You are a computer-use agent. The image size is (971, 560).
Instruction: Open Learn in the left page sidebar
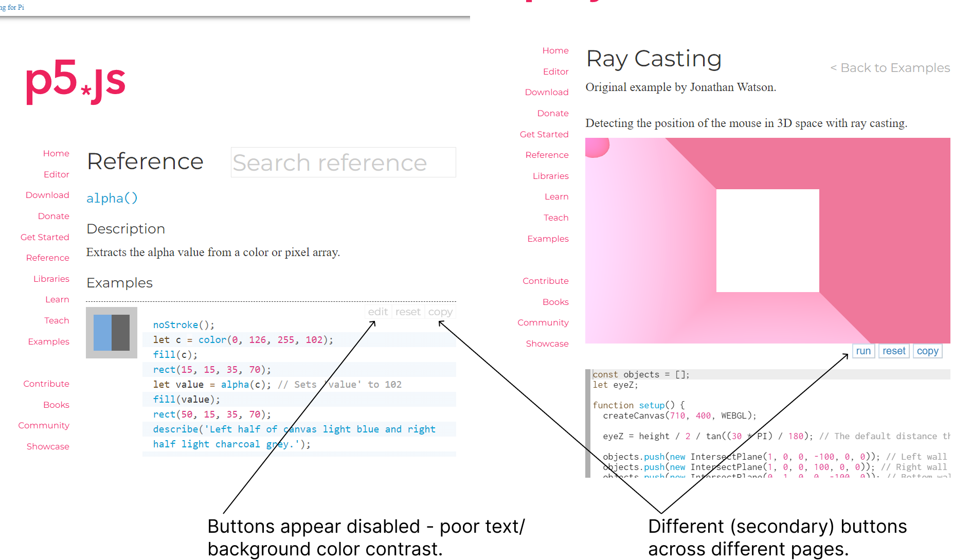pyautogui.click(x=57, y=299)
